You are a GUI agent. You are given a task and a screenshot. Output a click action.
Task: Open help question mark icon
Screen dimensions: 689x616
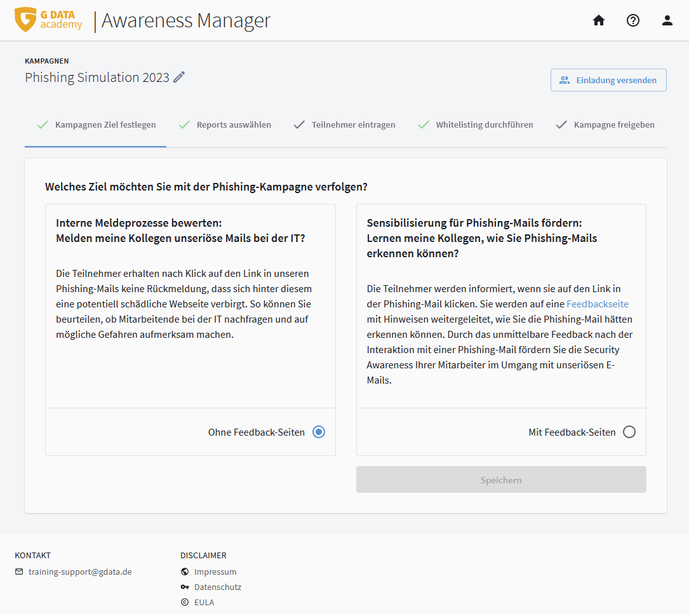coord(632,20)
